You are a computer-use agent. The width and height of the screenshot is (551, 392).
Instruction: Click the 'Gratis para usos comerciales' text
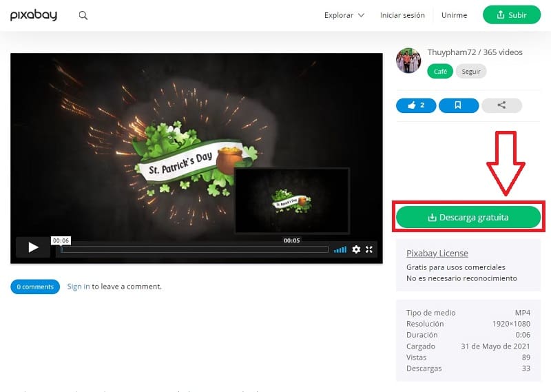(x=456, y=267)
